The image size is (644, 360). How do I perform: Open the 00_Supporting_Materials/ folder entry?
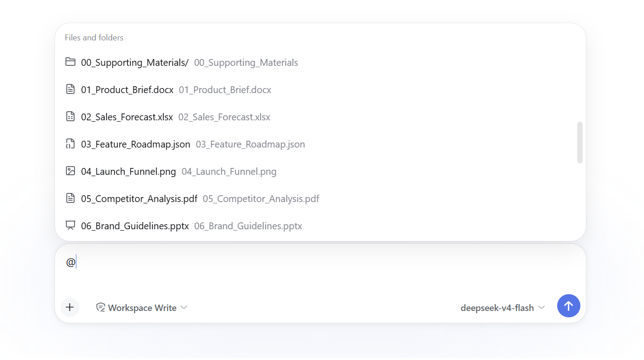320,62
